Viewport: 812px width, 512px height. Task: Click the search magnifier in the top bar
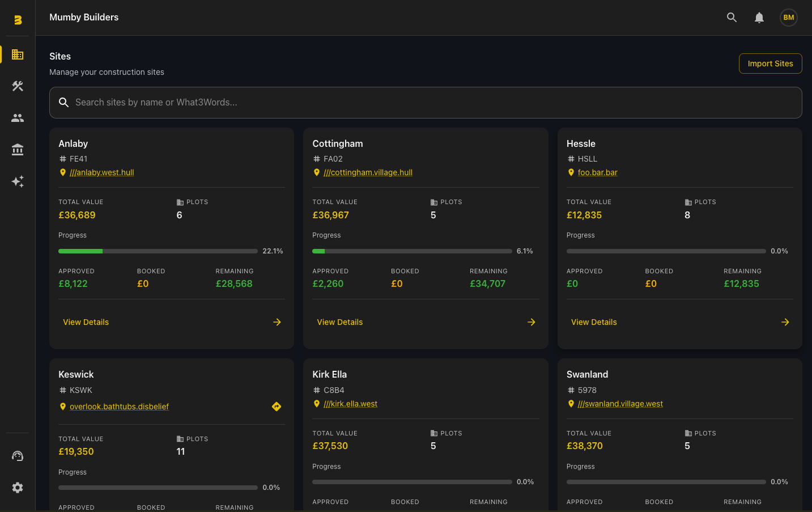[x=732, y=18]
